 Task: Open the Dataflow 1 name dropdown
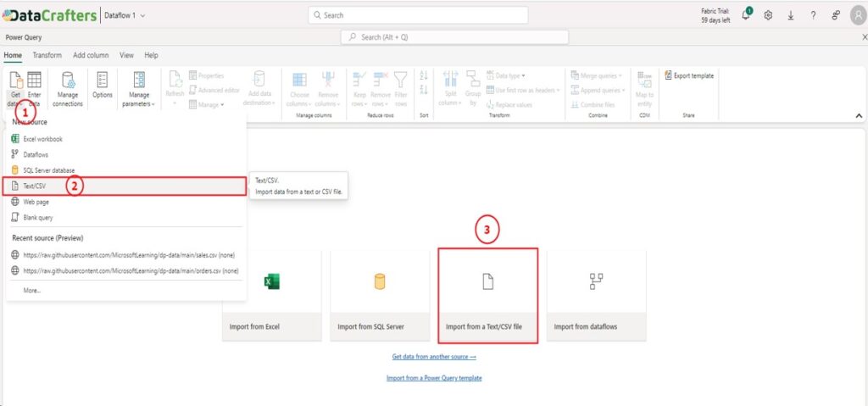125,15
